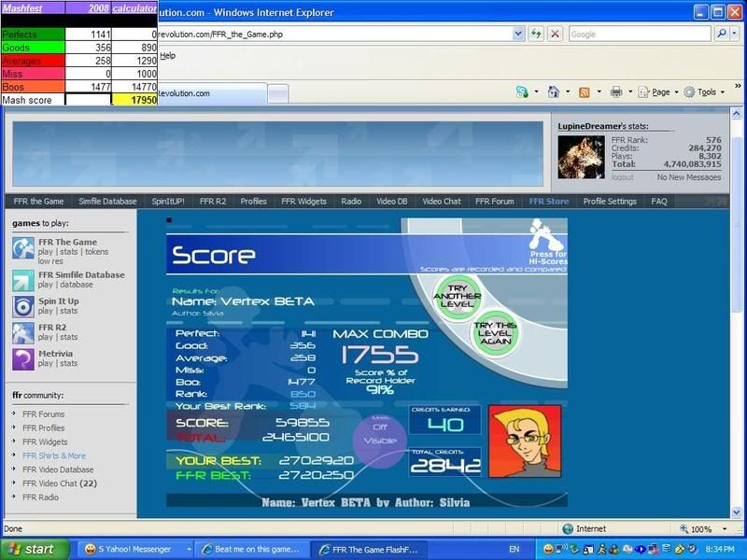Image resolution: width=747 pixels, height=560 pixels.
Task: Click Try Another Level button
Action: 457,296
